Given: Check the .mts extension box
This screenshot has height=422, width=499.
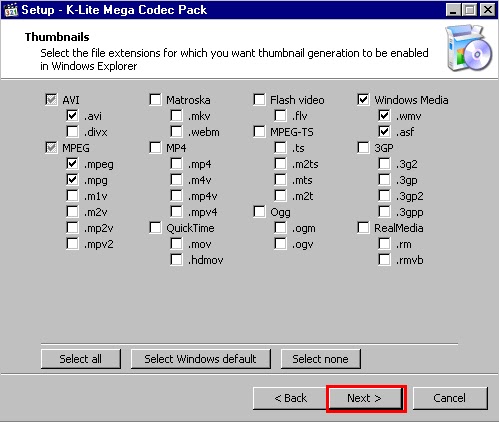Looking at the screenshot, I should click(x=280, y=179).
